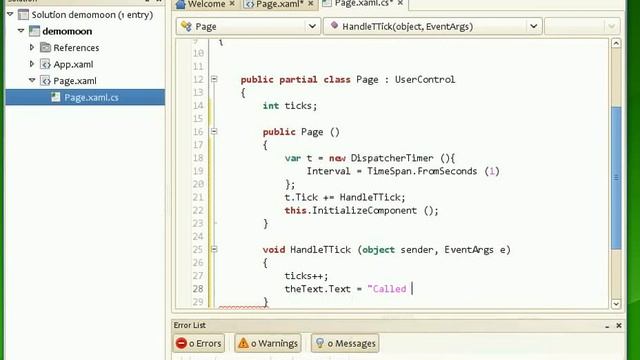This screenshot has width=640, height=360.
Task: Click the editor scroll up arrow
Action: pyautogui.click(x=616, y=43)
